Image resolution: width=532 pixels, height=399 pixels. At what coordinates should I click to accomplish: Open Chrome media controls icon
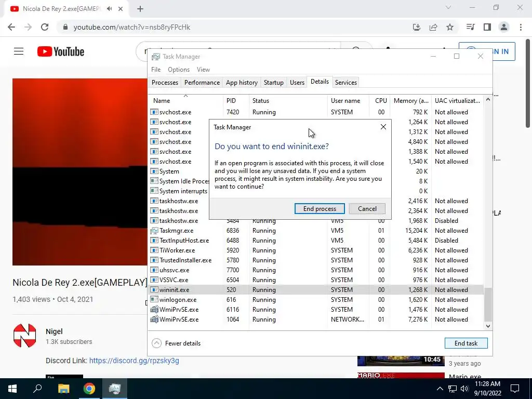pos(470,27)
